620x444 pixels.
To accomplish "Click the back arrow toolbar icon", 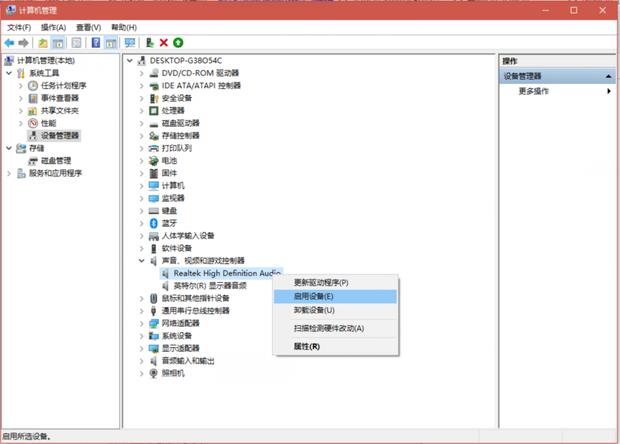I will 9,43.
